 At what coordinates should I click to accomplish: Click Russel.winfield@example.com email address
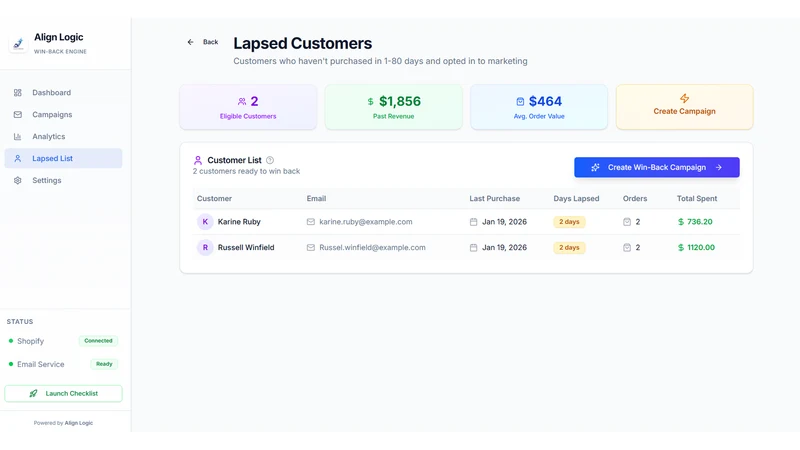(372, 247)
